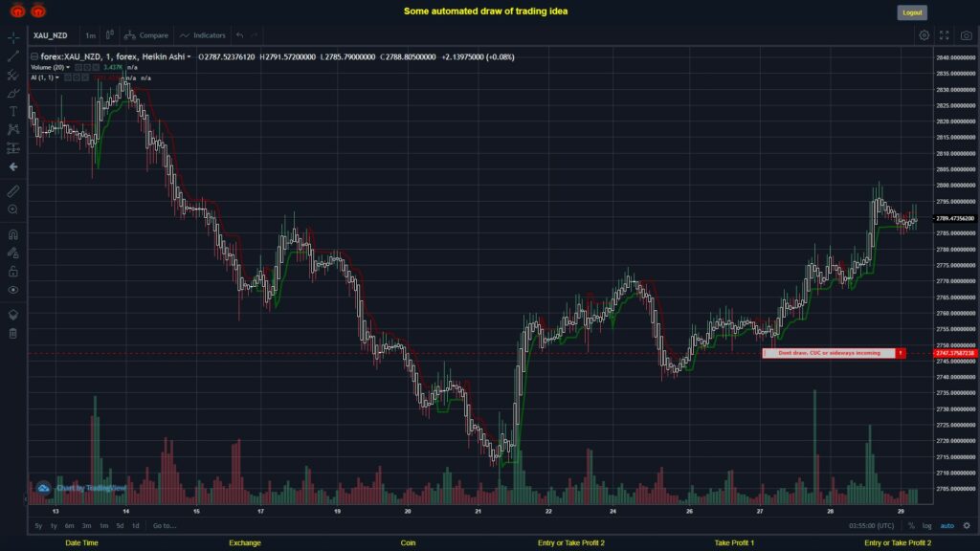
Task: Select the Text annotation tool
Action: [13, 111]
